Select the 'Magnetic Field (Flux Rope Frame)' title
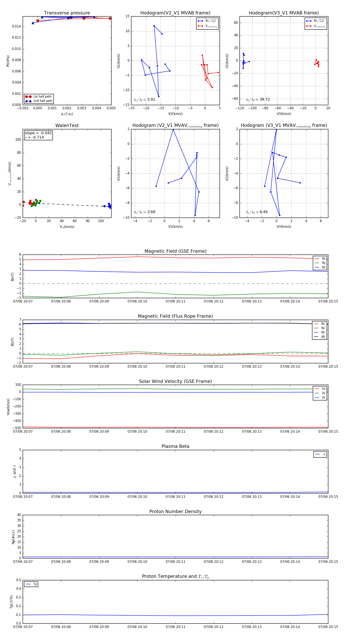This screenshot has height=644, width=351. [x=175, y=316]
